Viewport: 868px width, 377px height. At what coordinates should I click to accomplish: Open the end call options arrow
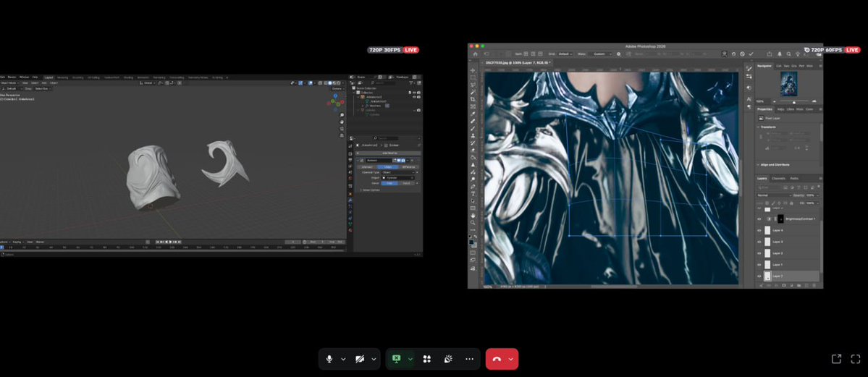pos(510,359)
